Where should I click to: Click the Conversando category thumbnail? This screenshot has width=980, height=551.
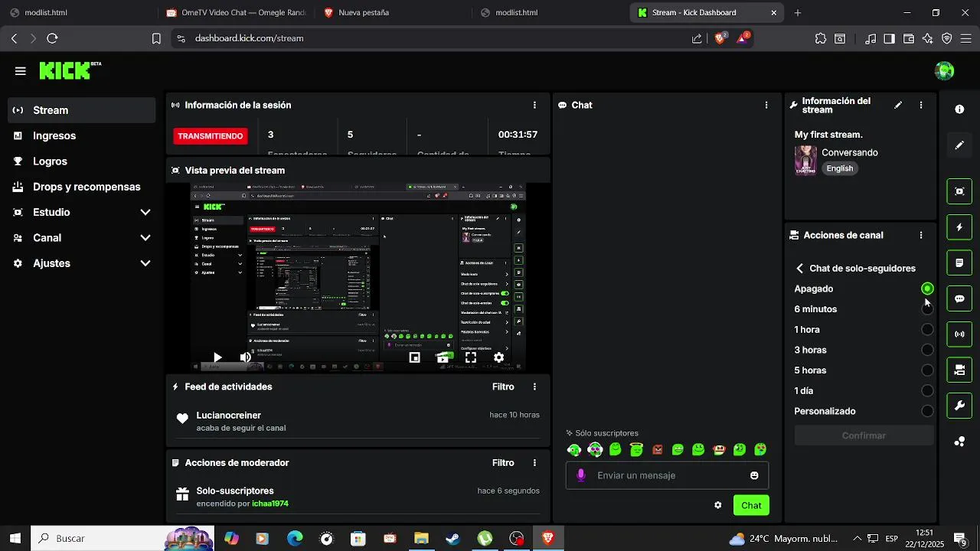point(805,160)
